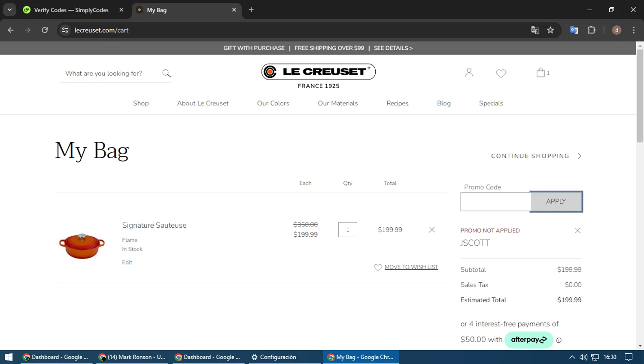Click the quantity field for Signature Sauteuse
644x364 pixels.
(348, 229)
